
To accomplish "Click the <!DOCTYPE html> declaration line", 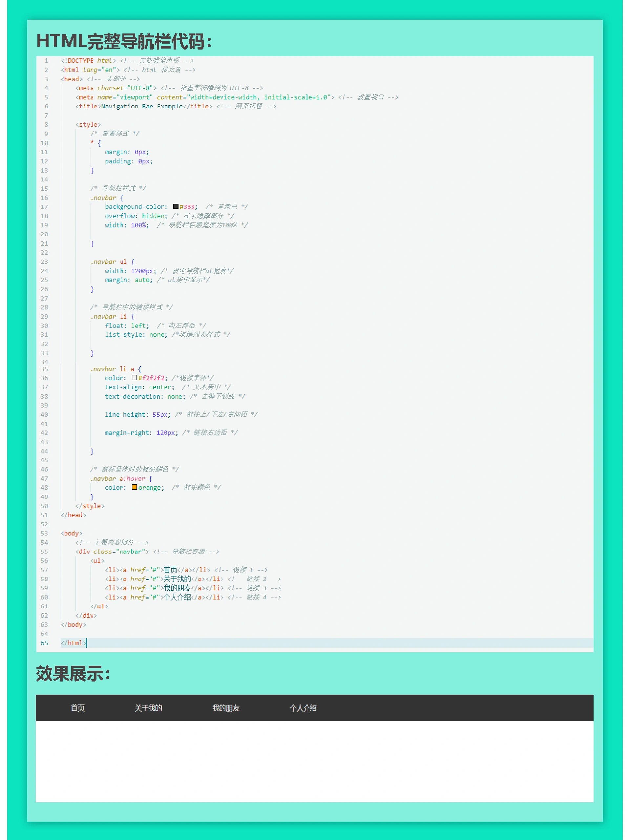I will pyautogui.click(x=88, y=61).
